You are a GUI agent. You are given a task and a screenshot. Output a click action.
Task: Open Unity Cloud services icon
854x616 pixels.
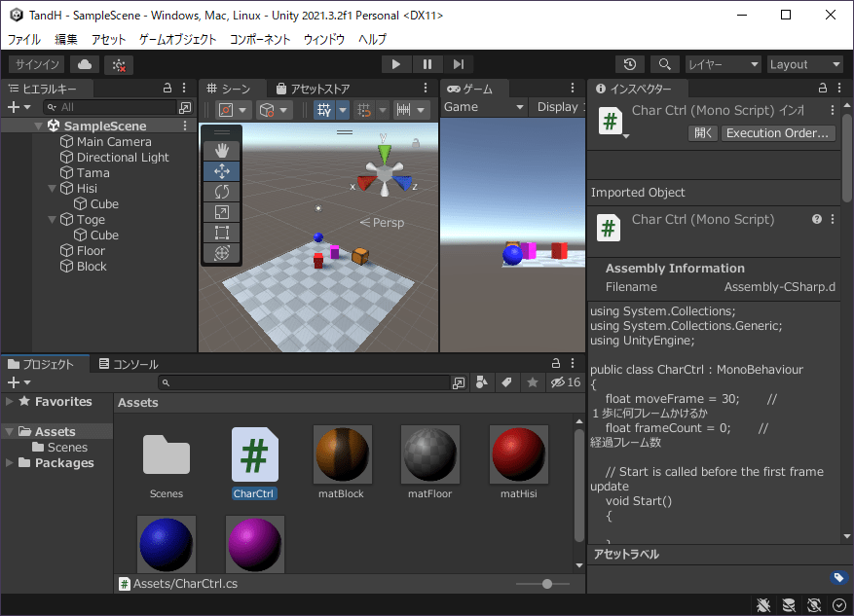[x=85, y=65]
